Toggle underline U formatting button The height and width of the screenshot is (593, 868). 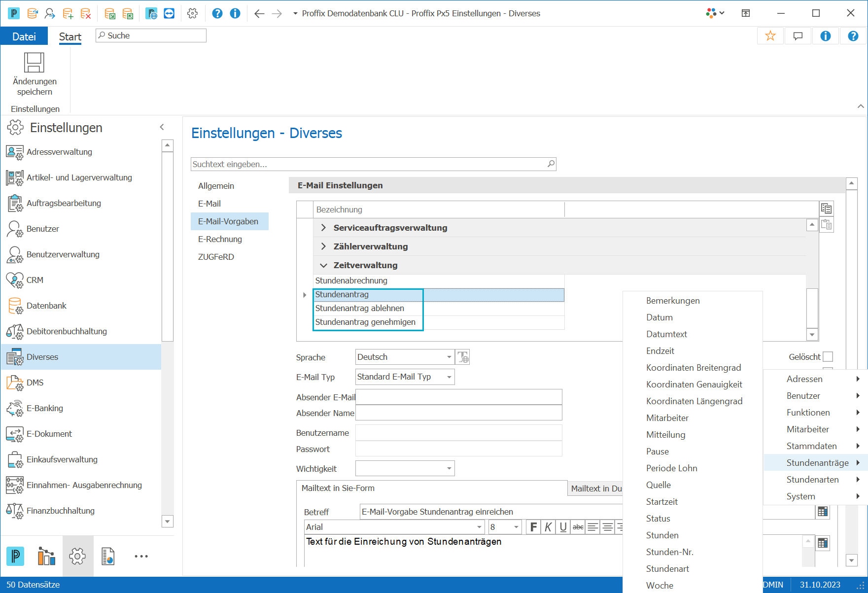(x=563, y=527)
